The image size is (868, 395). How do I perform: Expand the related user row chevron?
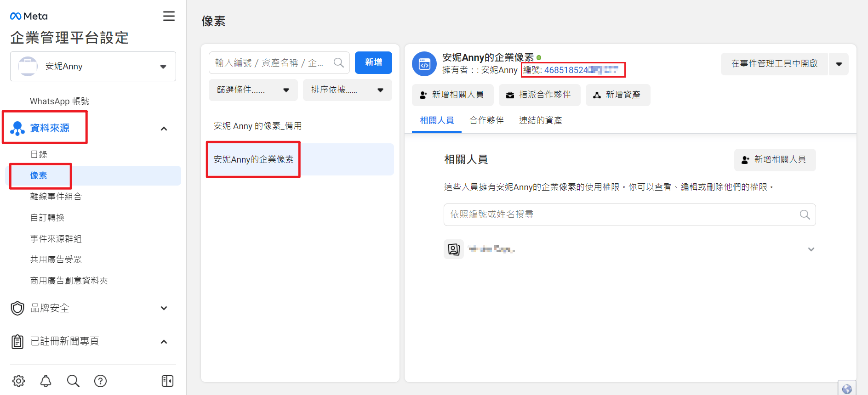coord(811,249)
